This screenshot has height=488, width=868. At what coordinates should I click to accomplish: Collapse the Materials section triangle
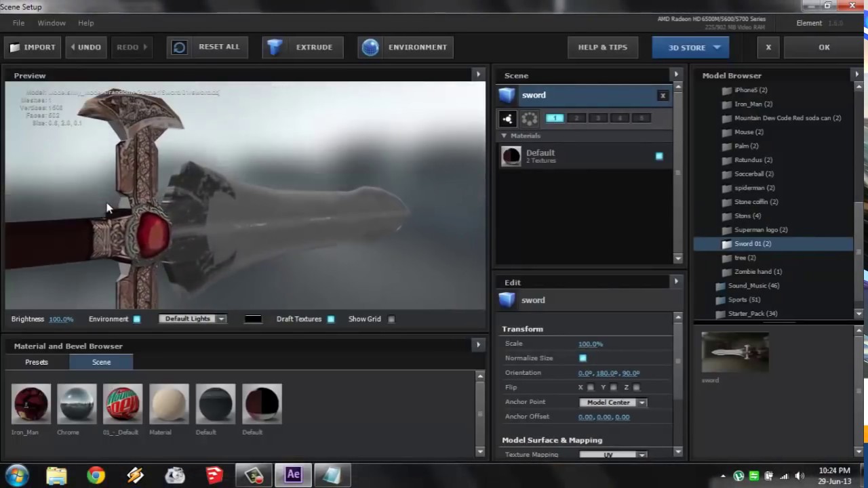pos(504,136)
